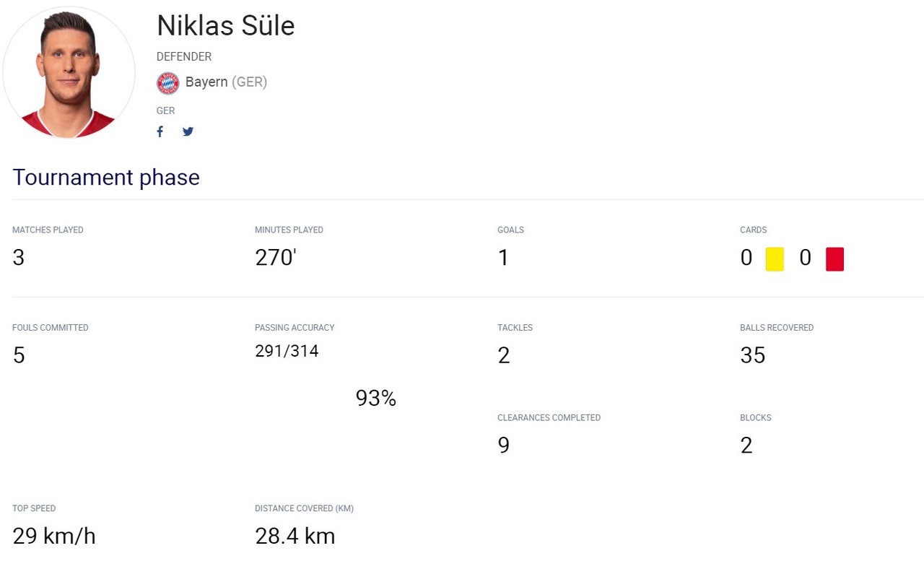
Task: Click the 28.4 km distance covered value
Action: point(295,536)
